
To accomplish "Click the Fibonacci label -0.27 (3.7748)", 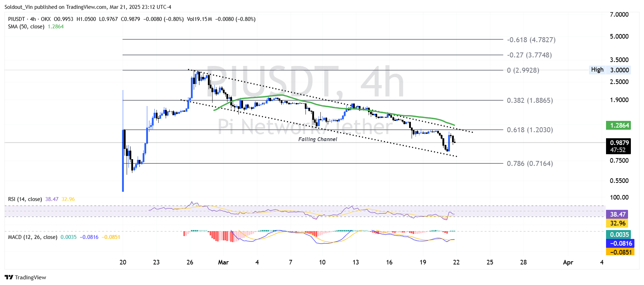I will click(529, 55).
